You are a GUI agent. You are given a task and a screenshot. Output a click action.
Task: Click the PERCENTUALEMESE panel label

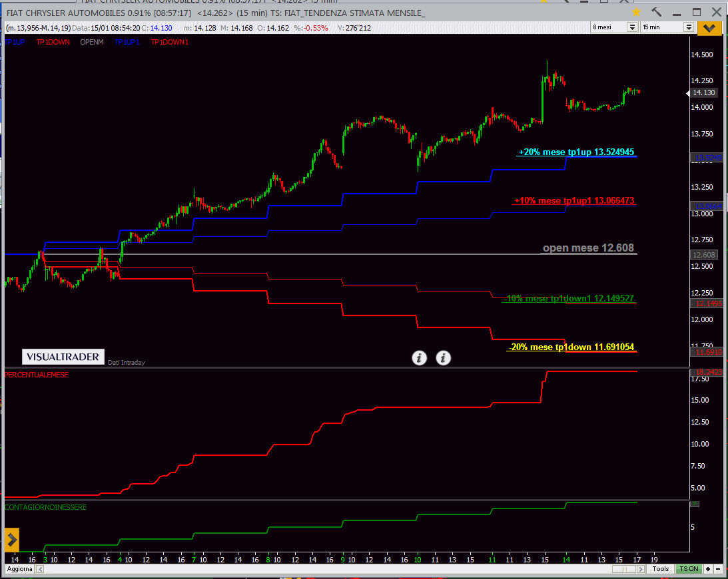click(x=36, y=375)
